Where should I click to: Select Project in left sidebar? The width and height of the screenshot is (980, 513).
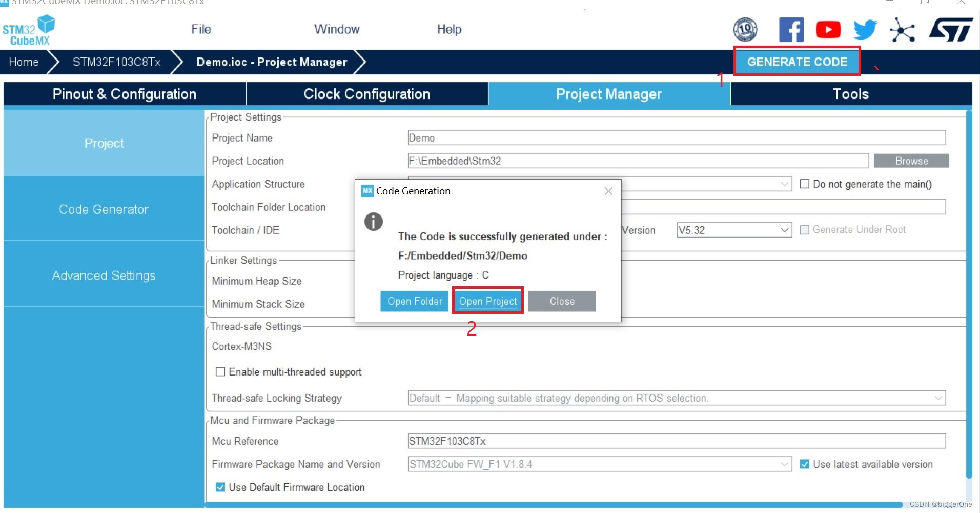(x=104, y=143)
